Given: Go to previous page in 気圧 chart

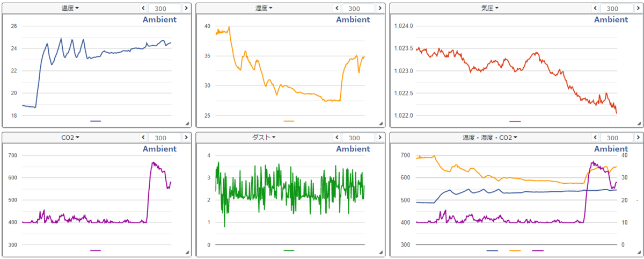Looking at the screenshot, I should (596, 8).
